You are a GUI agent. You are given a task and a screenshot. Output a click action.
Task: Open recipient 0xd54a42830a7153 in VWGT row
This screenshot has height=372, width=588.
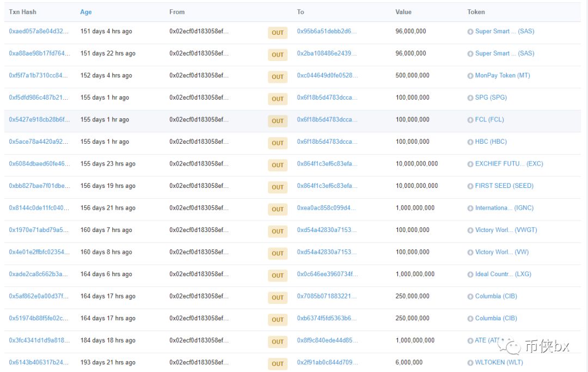point(327,230)
